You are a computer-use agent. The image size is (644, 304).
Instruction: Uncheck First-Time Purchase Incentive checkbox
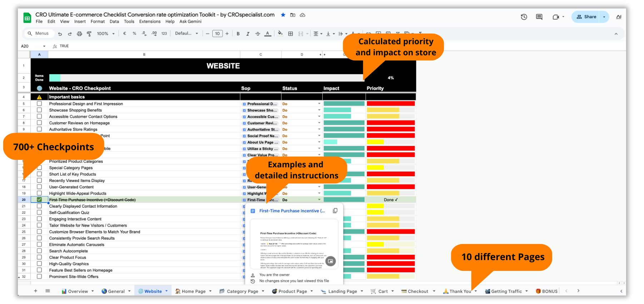pos(39,199)
